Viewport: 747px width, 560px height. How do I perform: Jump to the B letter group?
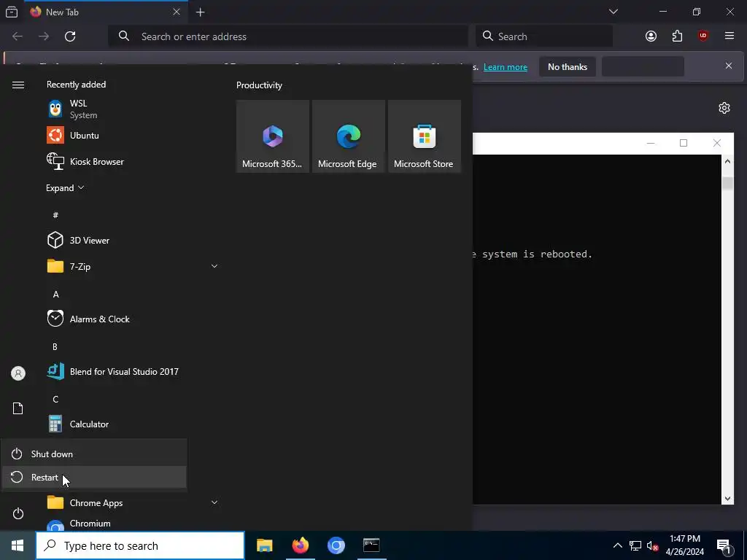(x=55, y=346)
